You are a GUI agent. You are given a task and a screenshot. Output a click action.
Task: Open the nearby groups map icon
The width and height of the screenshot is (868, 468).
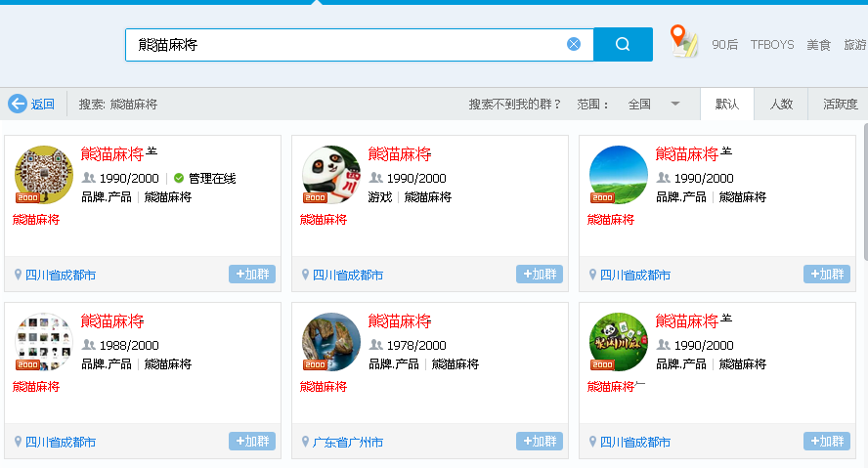tap(684, 42)
